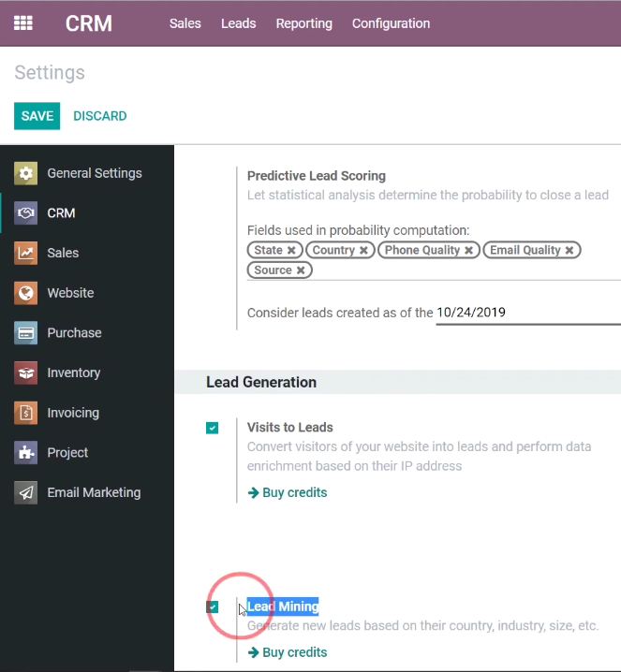Click Buy credits under Visits to Leads
Screen dimensions: 621x672
pos(288,493)
